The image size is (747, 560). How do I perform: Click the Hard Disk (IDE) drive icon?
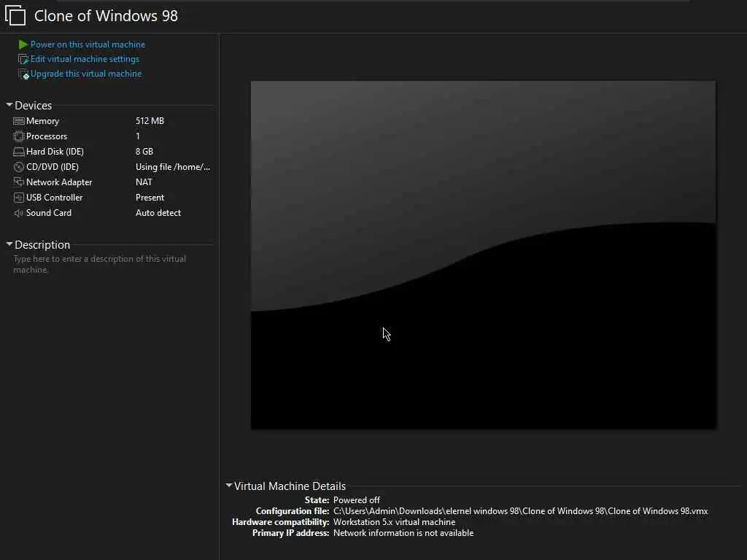(x=18, y=152)
